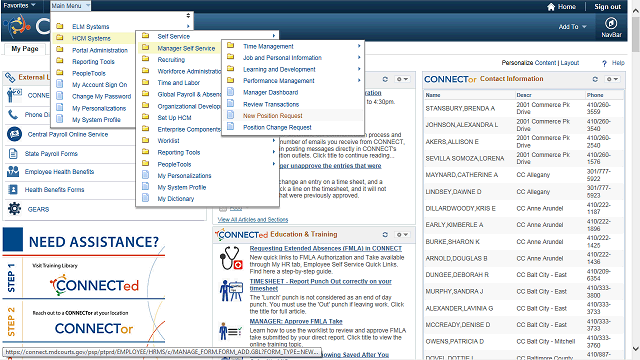640x360 pixels.
Task: Click the Layout link
Action: (570, 63)
